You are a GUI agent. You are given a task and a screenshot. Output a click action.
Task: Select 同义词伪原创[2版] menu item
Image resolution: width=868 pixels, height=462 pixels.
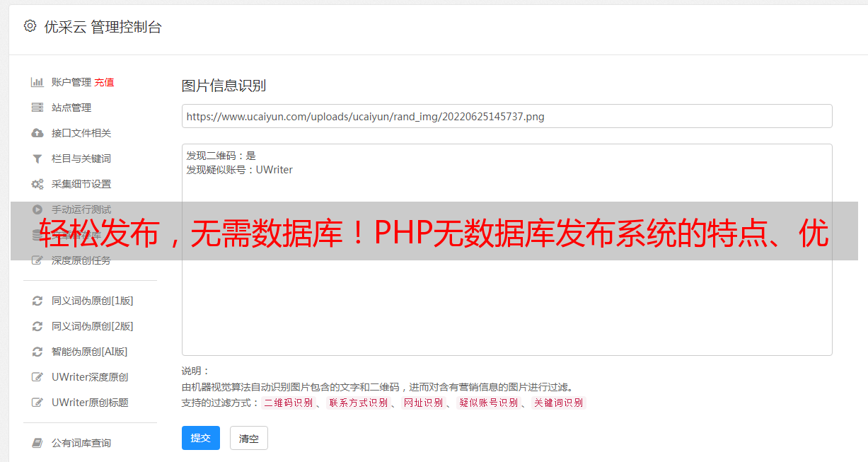click(93, 326)
